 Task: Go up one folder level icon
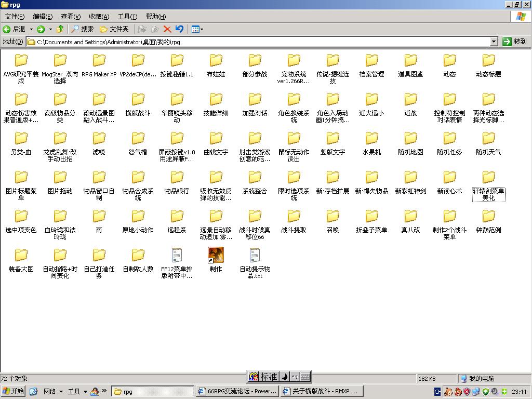coord(60,29)
